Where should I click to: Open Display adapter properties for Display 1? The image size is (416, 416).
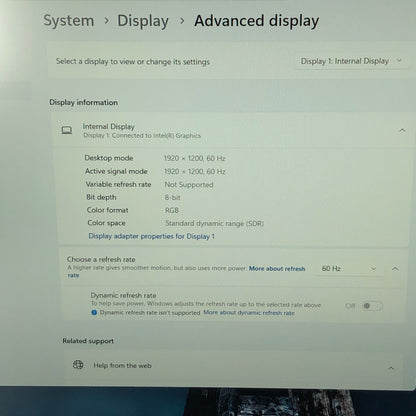[152, 236]
